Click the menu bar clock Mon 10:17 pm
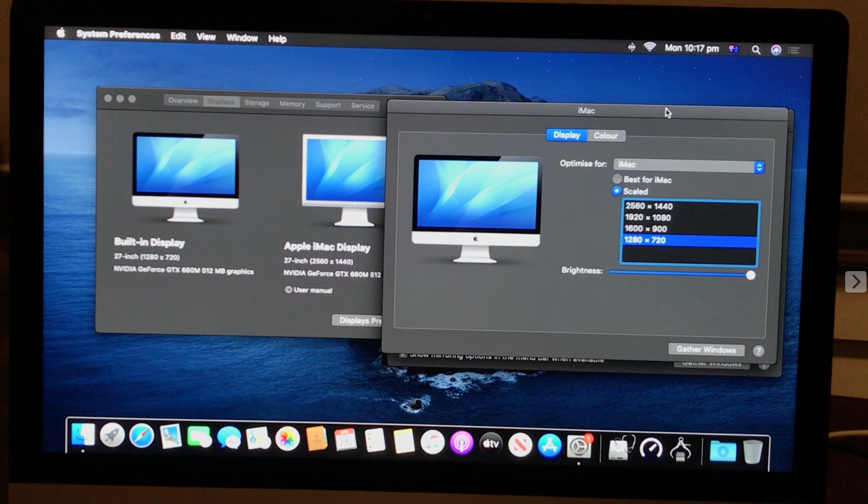 (x=691, y=48)
